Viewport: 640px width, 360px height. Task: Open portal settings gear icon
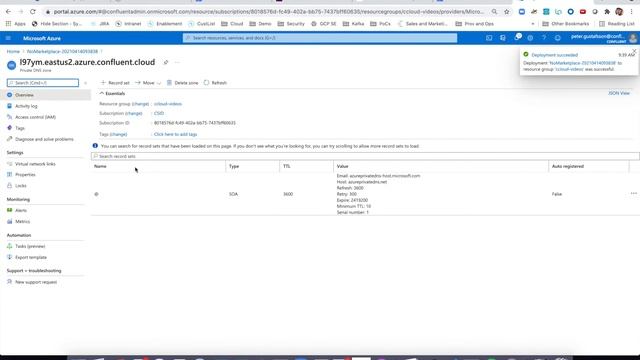pos(530,38)
